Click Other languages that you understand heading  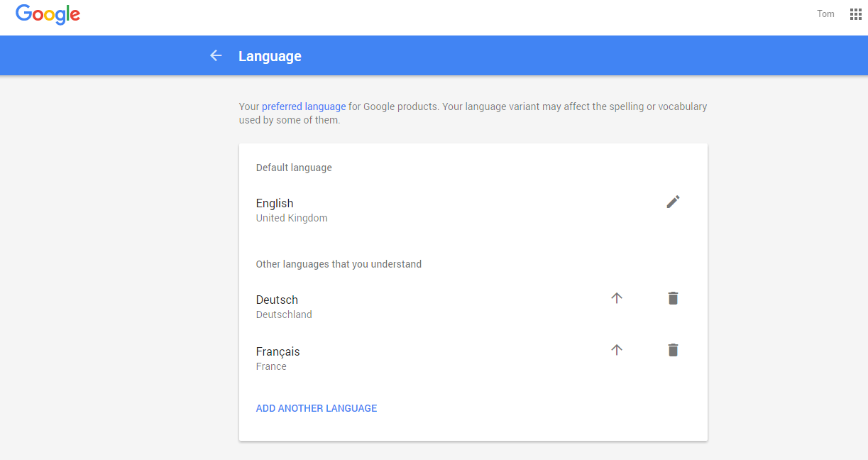(339, 264)
